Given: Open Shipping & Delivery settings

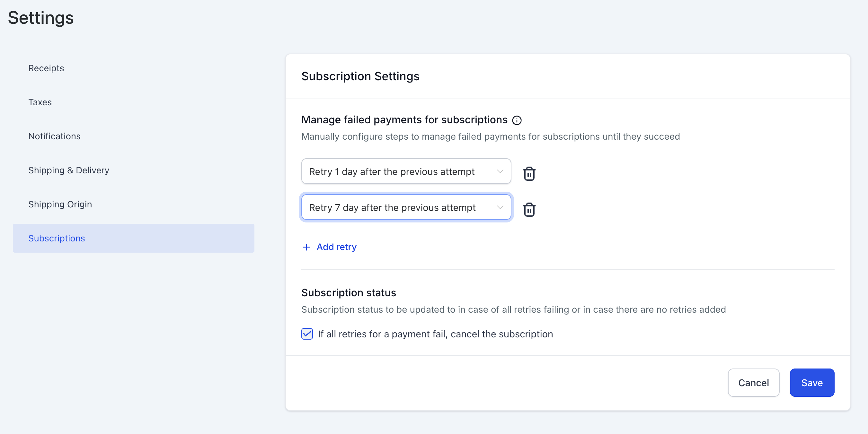Looking at the screenshot, I should point(69,170).
